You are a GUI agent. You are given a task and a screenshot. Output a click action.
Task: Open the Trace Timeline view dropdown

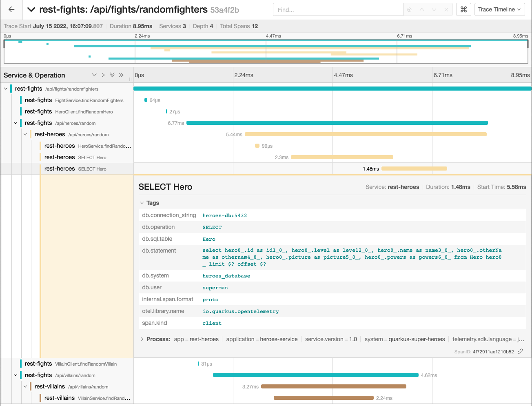(x=499, y=9)
